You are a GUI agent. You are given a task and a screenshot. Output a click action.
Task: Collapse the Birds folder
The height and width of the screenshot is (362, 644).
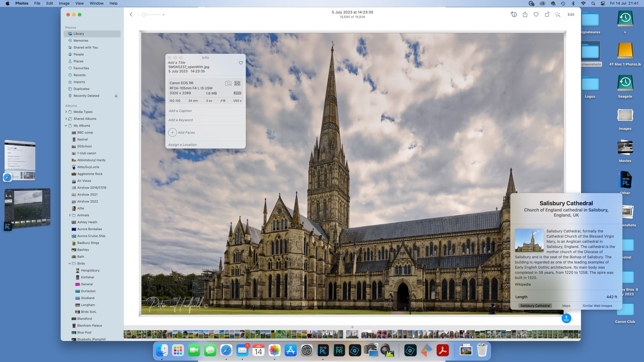pos(70,263)
